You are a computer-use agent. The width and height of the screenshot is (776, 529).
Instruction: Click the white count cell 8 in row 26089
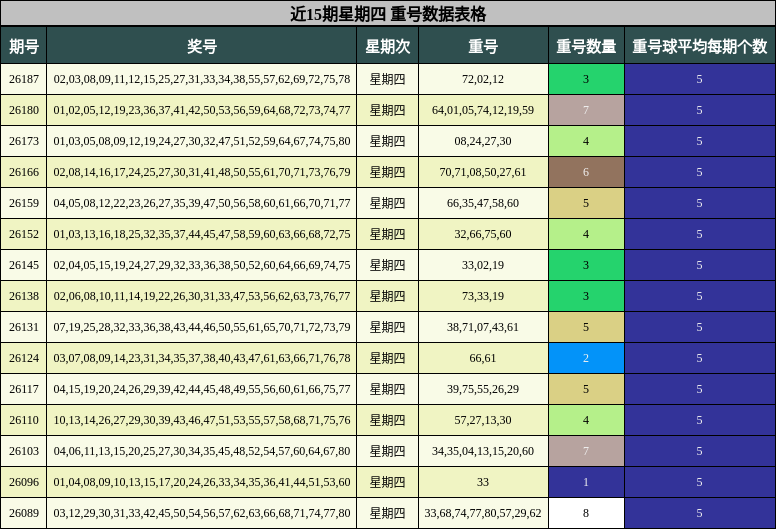click(586, 513)
